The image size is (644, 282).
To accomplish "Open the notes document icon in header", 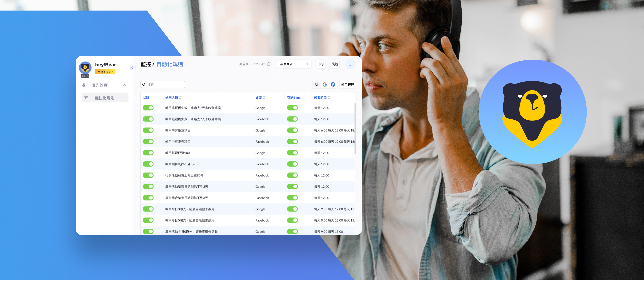I will tap(321, 64).
